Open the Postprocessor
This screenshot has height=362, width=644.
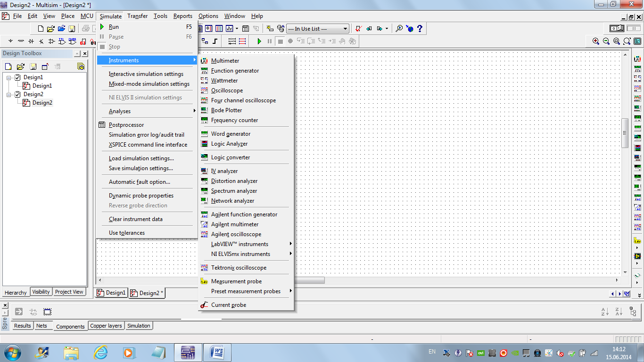tap(147, 125)
